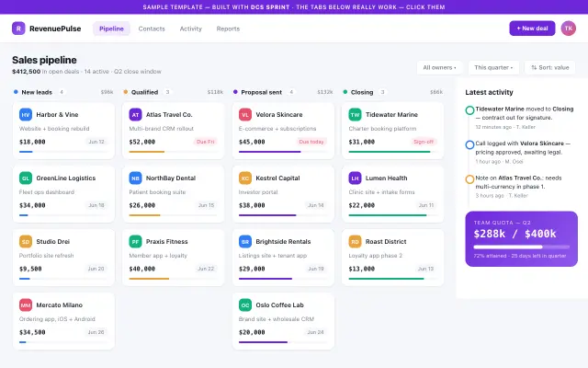Create a deal with New deal button
Viewport: 588px width, 368px height.
coord(532,29)
